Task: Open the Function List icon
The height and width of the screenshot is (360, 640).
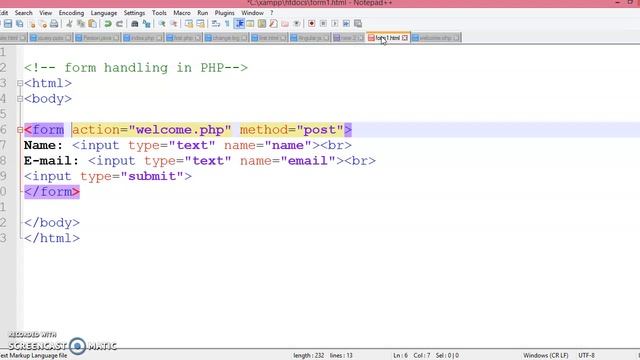Action: pyautogui.click(x=273, y=24)
